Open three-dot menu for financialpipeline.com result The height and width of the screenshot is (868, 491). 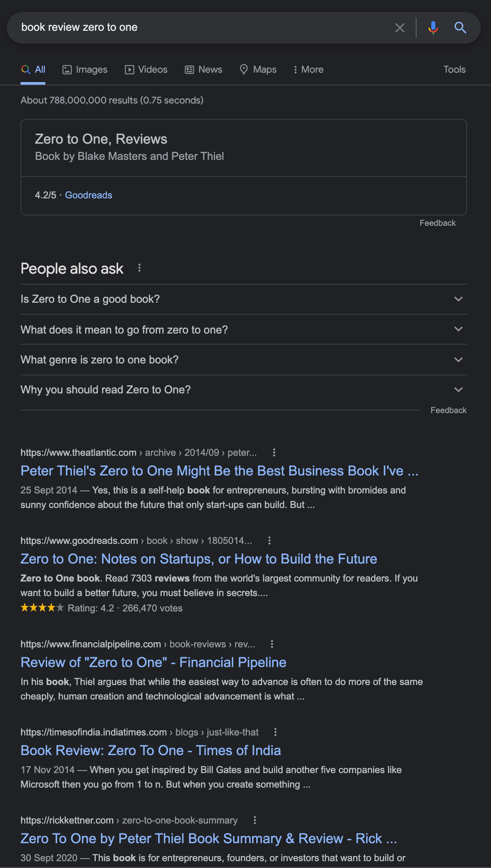pos(272,644)
